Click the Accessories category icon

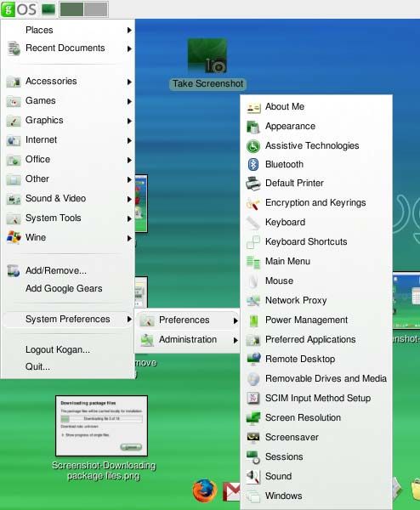tap(14, 82)
